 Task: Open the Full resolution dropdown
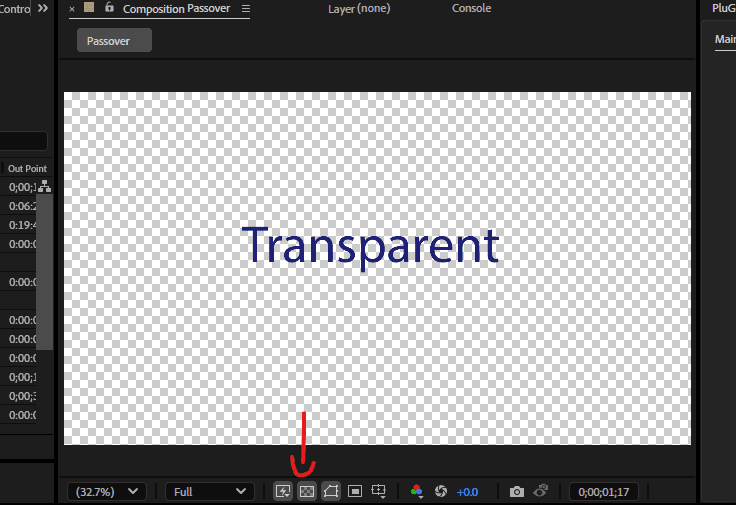point(210,491)
